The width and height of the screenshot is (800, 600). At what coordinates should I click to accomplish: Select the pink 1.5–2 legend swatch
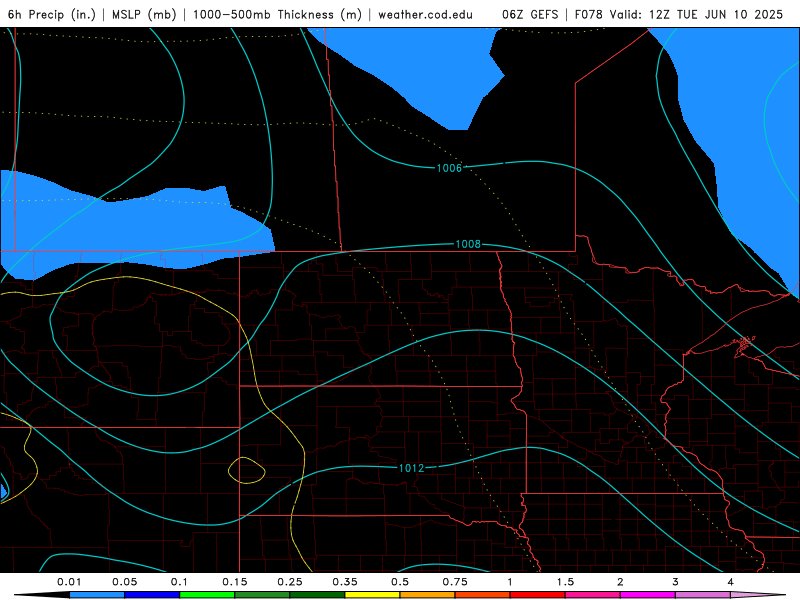[593, 595]
